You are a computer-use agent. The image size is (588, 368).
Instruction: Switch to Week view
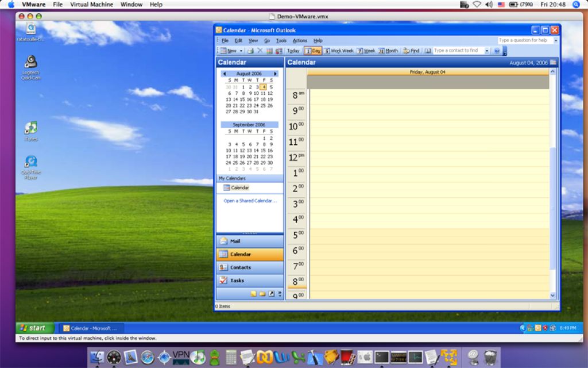tap(366, 51)
